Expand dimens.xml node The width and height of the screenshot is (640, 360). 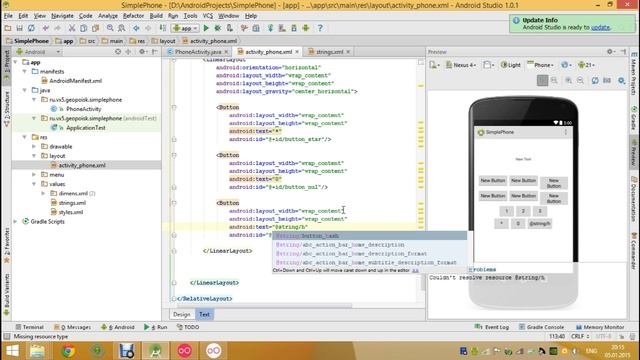tap(44, 193)
